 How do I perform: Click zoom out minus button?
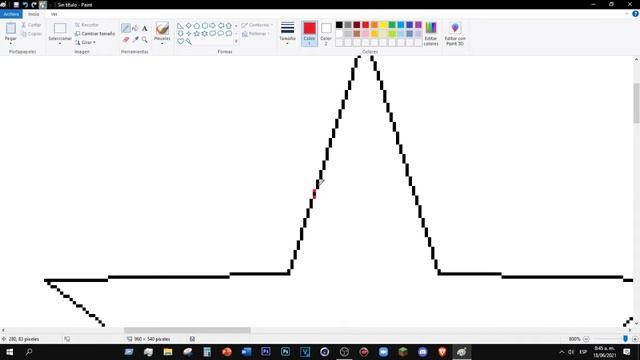coord(586,339)
